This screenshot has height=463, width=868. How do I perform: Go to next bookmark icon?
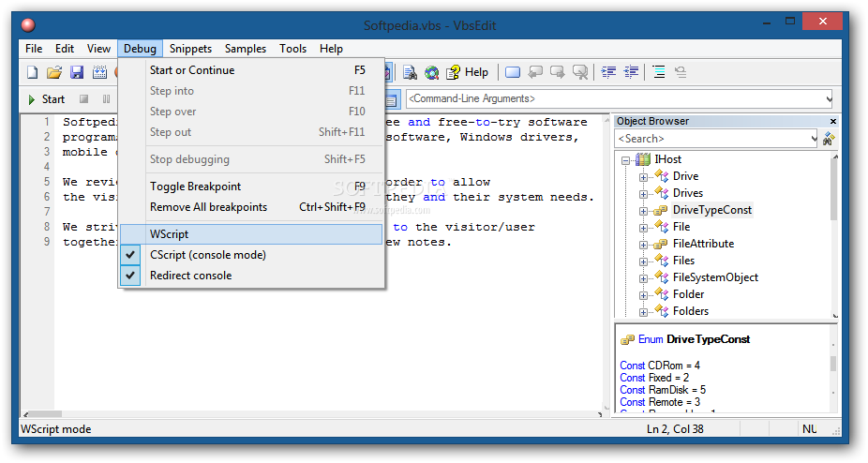click(558, 72)
